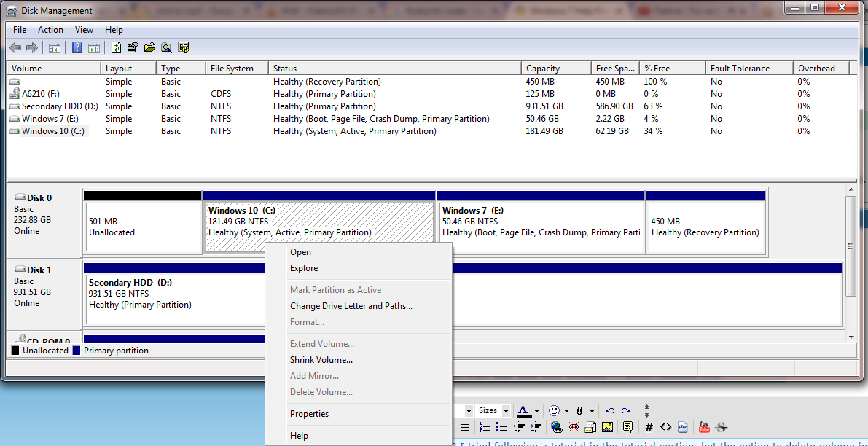Click the angle brackets HTML tag icon
868x446 pixels.
click(x=666, y=426)
